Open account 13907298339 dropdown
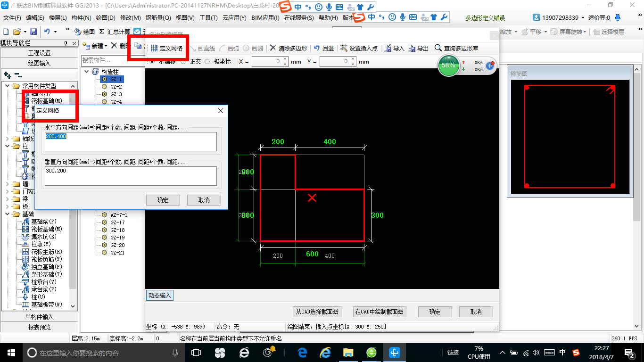This screenshot has width=644, height=362. click(x=582, y=17)
